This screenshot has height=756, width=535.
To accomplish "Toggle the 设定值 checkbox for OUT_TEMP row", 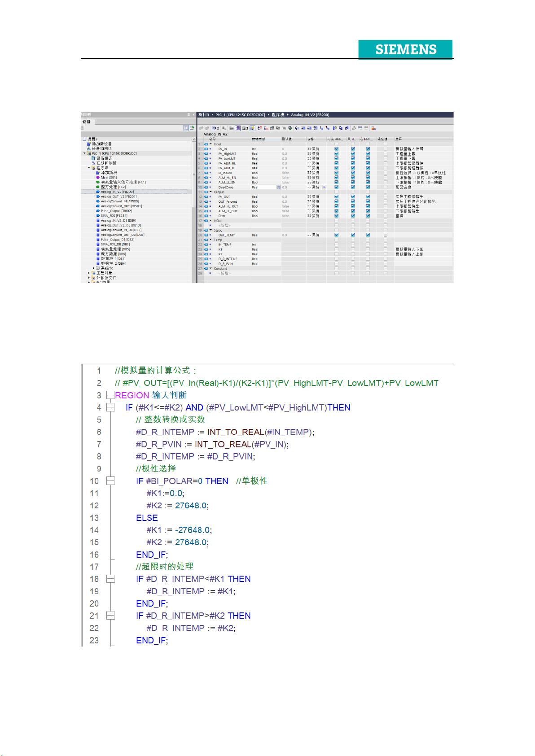I will tap(386, 235).
